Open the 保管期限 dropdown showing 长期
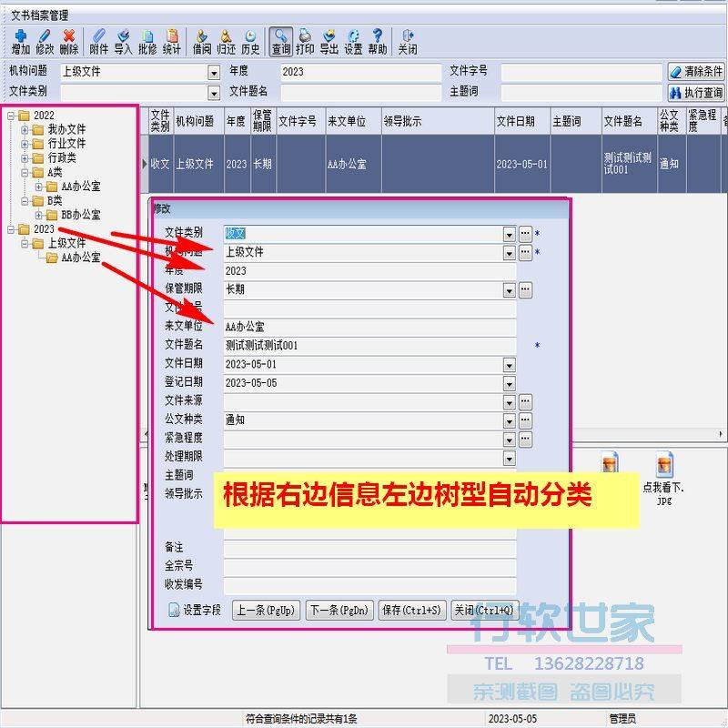Screen dimensions: 728x728 (510, 290)
